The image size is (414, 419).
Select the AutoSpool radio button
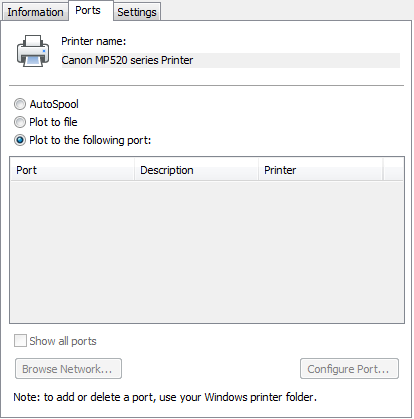click(x=20, y=104)
